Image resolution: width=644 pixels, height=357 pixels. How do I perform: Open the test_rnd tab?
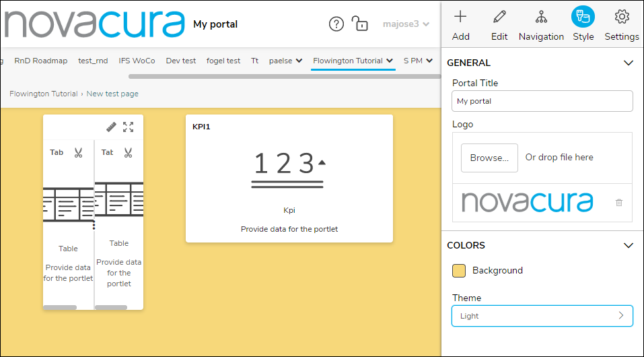coord(93,61)
